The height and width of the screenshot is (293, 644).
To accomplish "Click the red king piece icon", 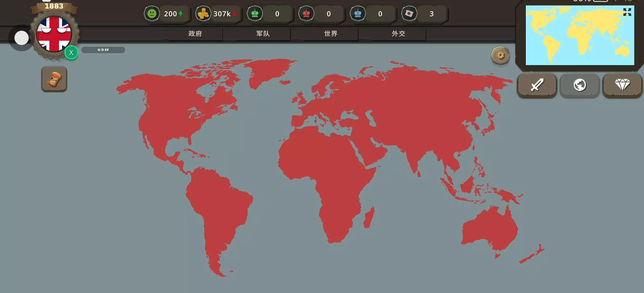I will tap(306, 14).
